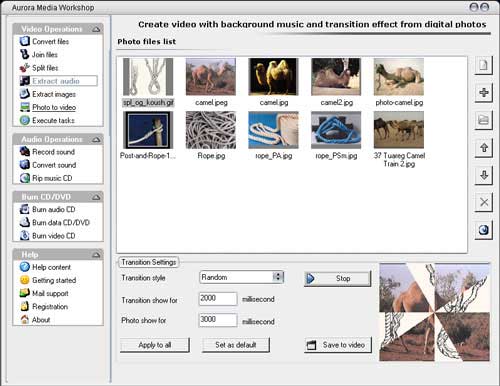Click the open folder icon button
The height and width of the screenshot is (386, 500).
tap(483, 120)
